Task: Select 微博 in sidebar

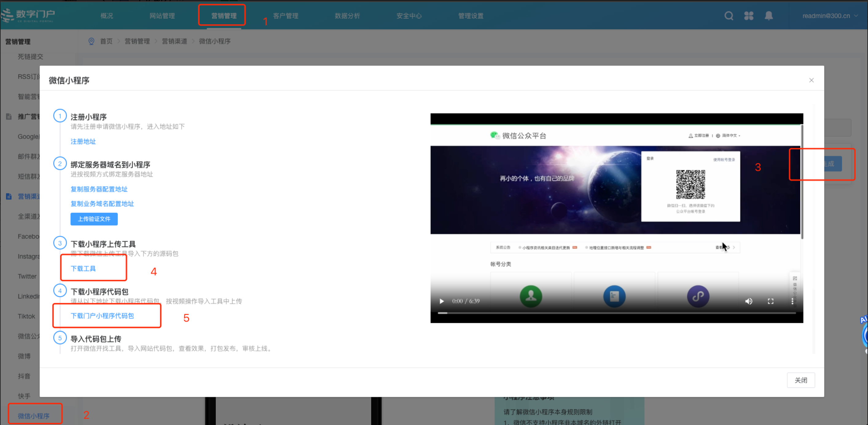Action: click(x=24, y=356)
